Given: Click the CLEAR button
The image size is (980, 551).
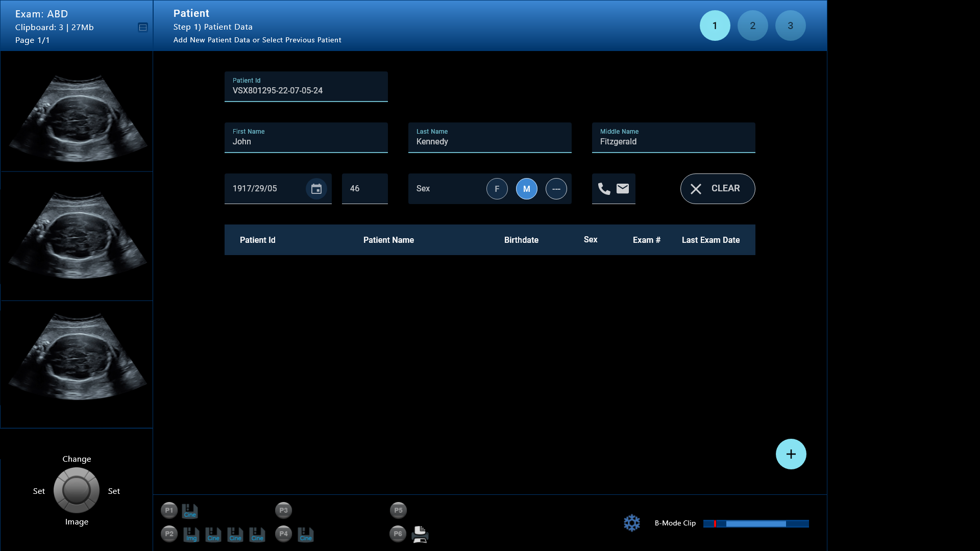Looking at the screenshot, I should (717, 189).
